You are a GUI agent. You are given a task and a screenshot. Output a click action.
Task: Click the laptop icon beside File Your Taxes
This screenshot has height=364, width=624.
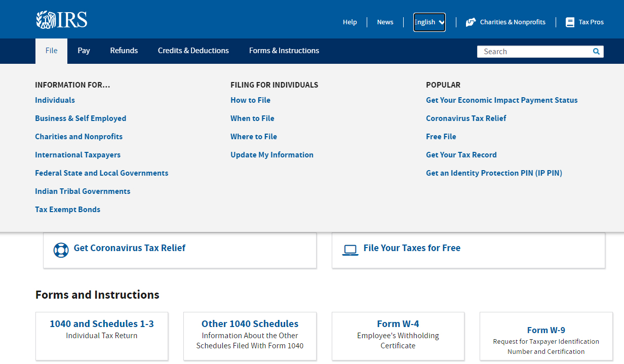(x=350, y=250)
